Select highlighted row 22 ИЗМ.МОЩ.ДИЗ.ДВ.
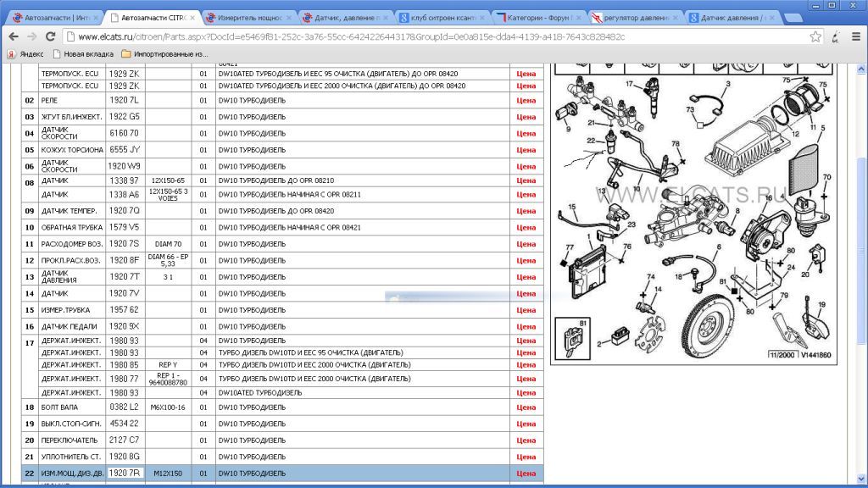 point(282,473)
